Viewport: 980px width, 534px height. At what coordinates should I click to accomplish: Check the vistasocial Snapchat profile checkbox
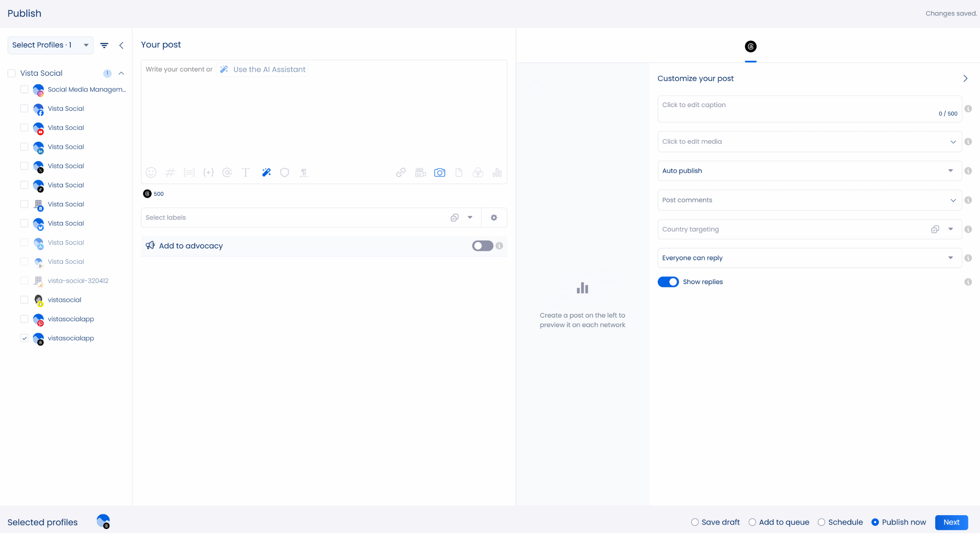coord(24,300)
